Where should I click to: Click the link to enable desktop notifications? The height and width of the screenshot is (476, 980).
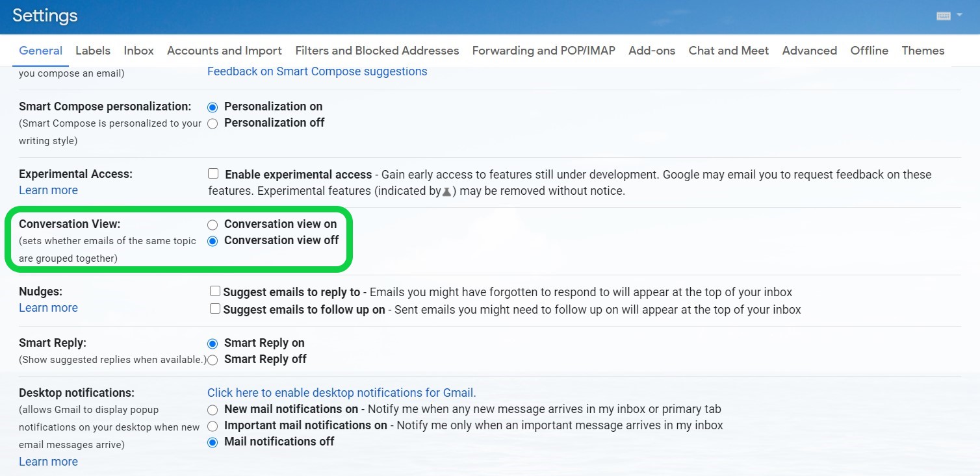(x=341, y=393)
